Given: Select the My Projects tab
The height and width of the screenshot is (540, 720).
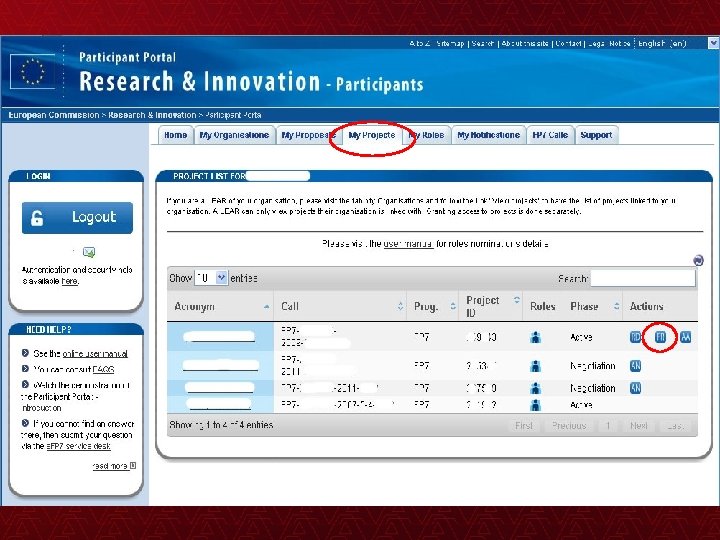Looking at the screenshot, I should tap(372, 135).
